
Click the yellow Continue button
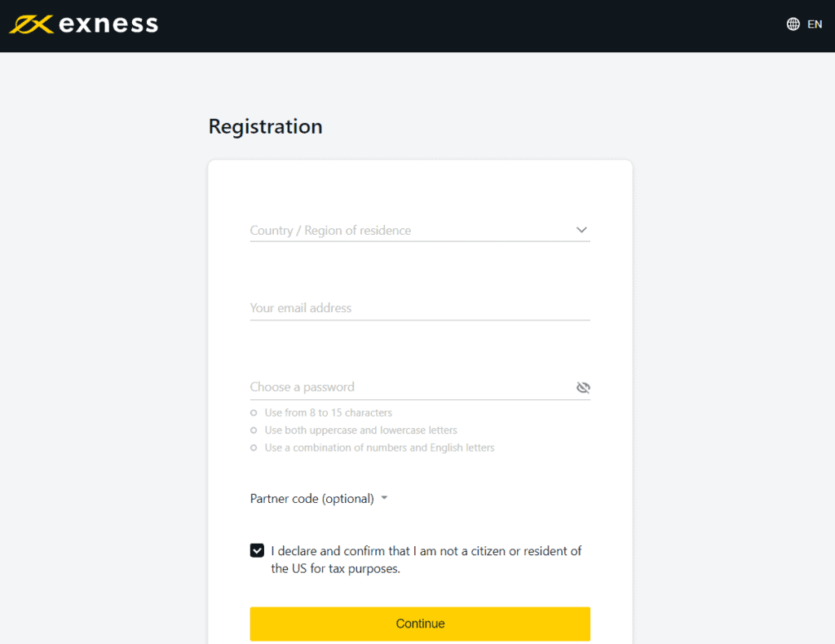pos(420,624)
